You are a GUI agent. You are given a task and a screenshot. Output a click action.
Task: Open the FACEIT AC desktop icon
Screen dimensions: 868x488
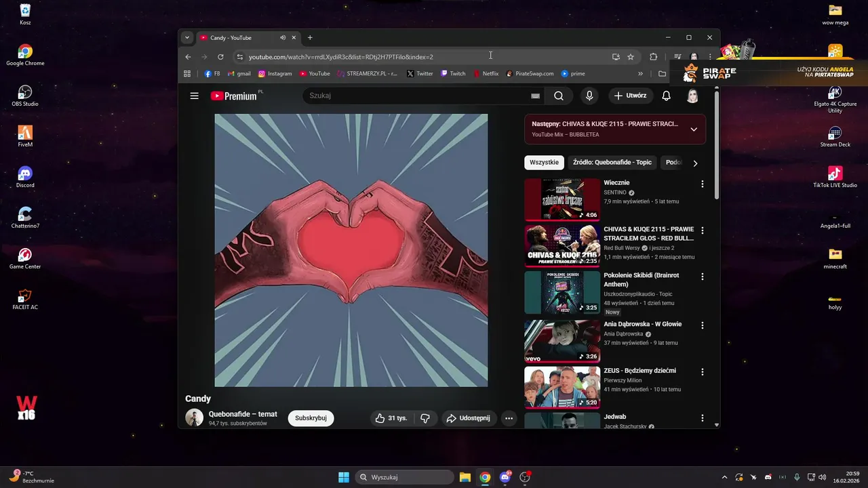click(x=25, y=299)
